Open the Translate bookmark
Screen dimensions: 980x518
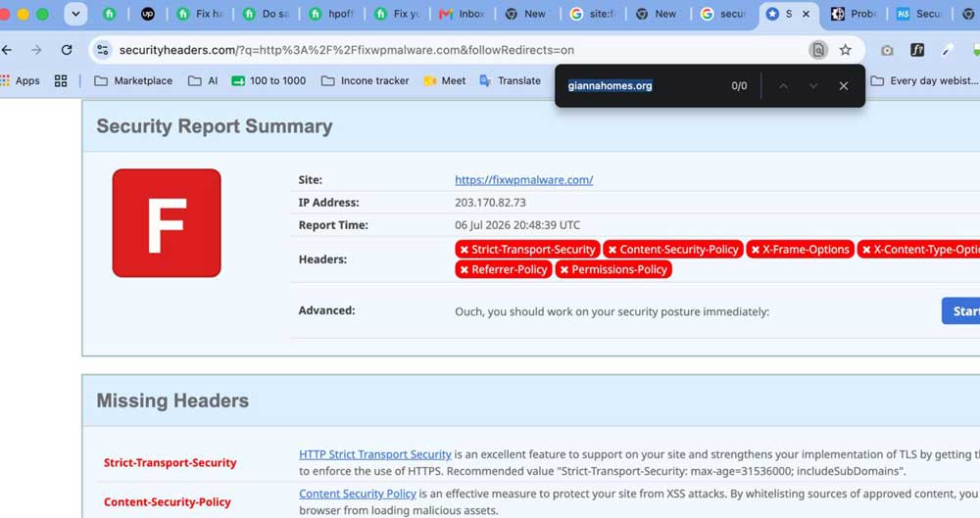point(510,80)
